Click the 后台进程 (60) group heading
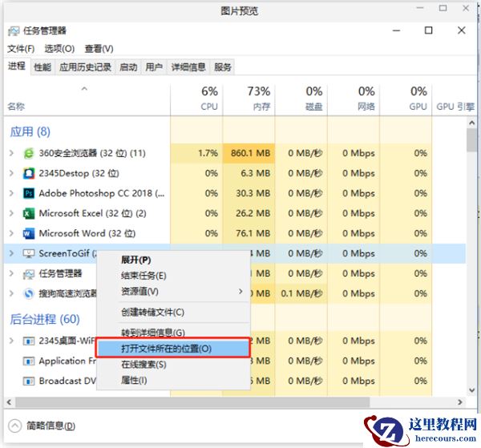Viewport: 481px width, 448px height. (x=45, y=319)
